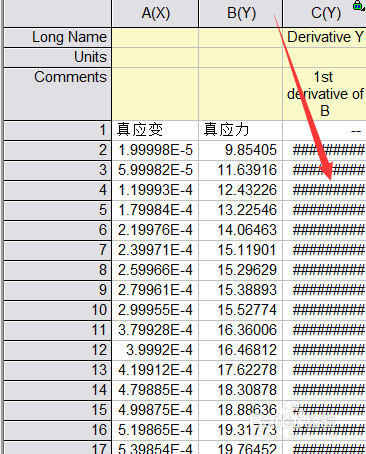This screenshot has width=366, height=454.
Task: Click the green lock icon on column C
Action: click(358, 5)
